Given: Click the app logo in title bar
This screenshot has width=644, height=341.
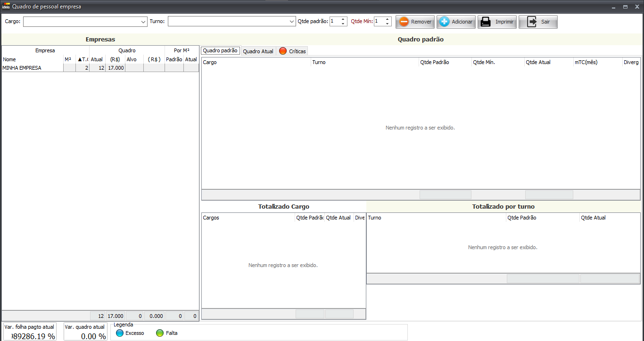Looking at the screenshot, I should click(6, 7).
